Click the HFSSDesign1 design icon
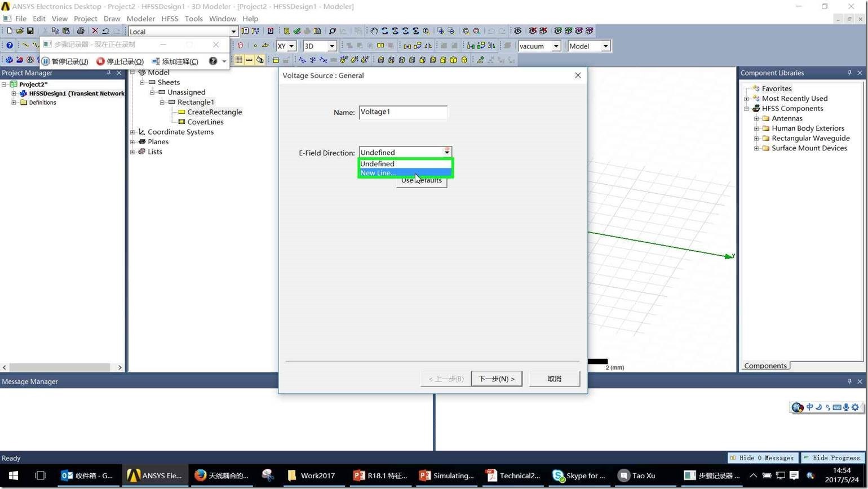 tap(23, 94)
